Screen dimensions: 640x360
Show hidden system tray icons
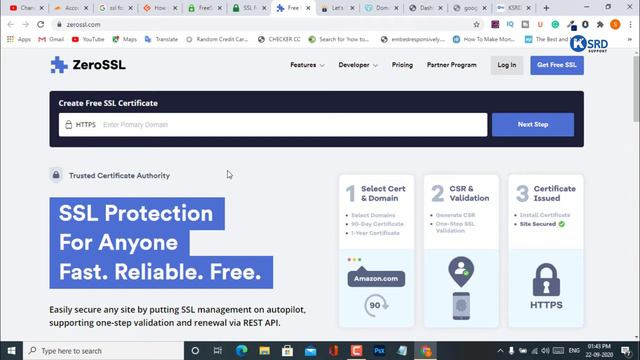point(500,351)
